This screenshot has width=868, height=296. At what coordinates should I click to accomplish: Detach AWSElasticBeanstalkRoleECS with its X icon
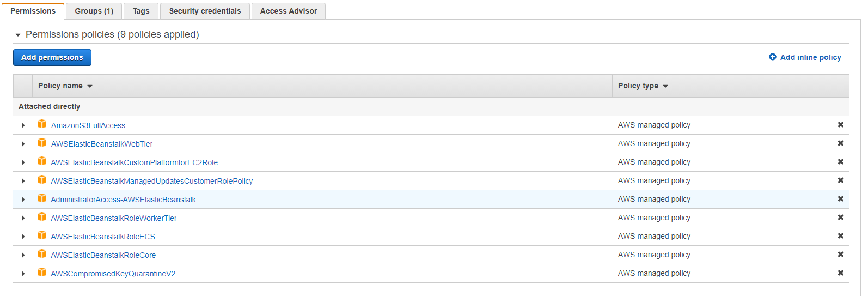(x=841, y=236)
